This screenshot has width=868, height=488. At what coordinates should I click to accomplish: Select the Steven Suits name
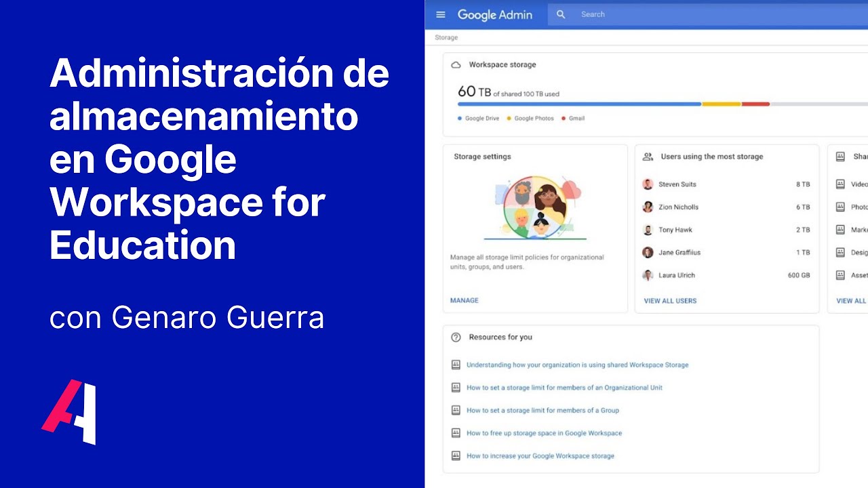677,184
